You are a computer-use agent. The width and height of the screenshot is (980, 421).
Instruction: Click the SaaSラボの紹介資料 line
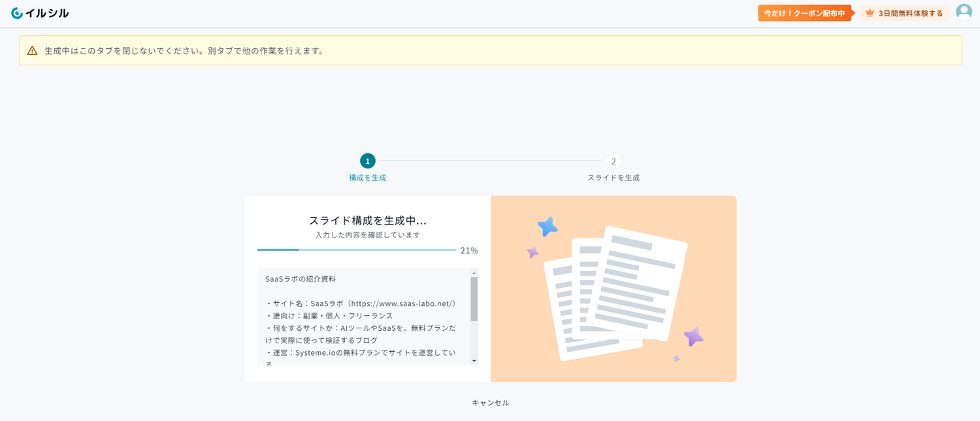pos(301,279)
